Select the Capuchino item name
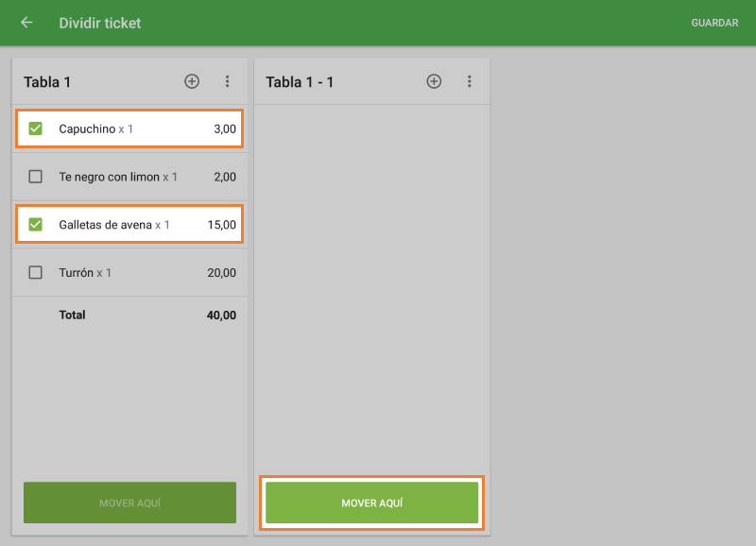The image size is (756, 546). 87,128
